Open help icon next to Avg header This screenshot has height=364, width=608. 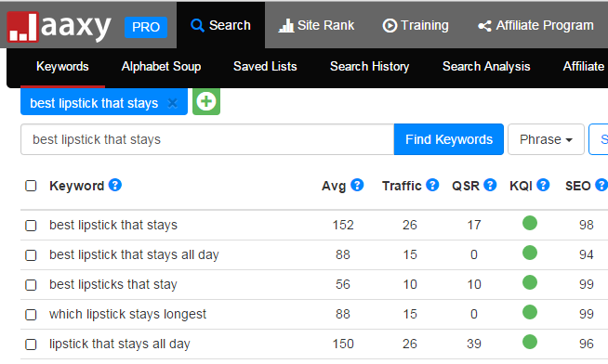pyautogui.click(x=357, y=185)
